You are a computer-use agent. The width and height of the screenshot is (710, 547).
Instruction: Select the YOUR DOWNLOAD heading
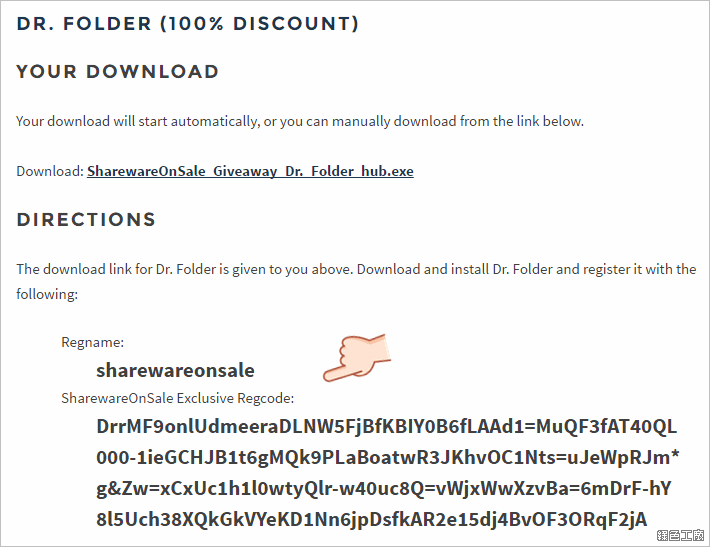coord(118,72)
